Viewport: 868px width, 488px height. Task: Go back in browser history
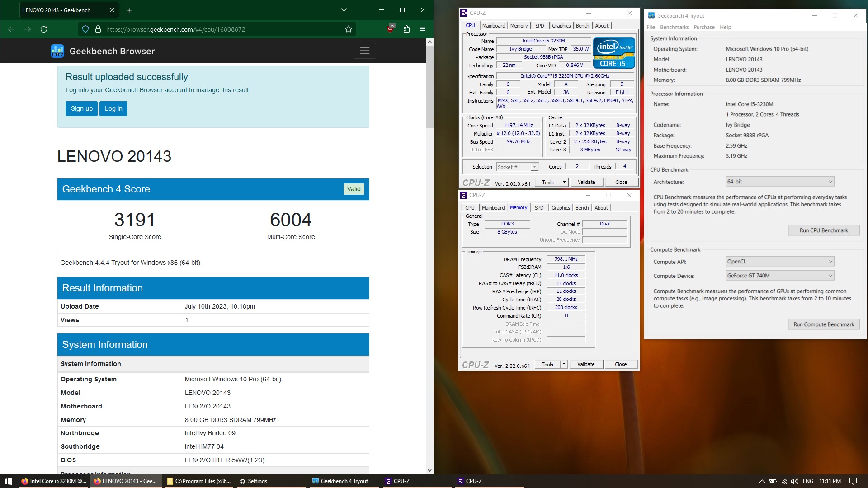[x=11, y=29]
